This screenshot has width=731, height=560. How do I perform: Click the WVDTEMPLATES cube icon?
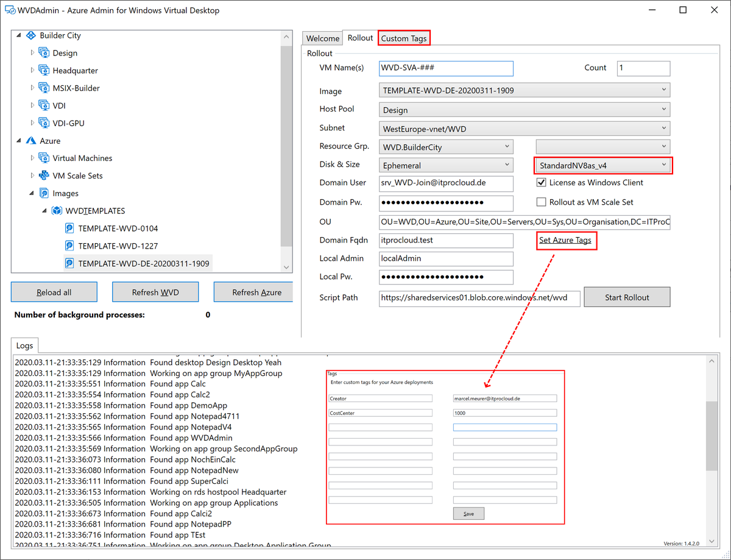tap(57, 211)
